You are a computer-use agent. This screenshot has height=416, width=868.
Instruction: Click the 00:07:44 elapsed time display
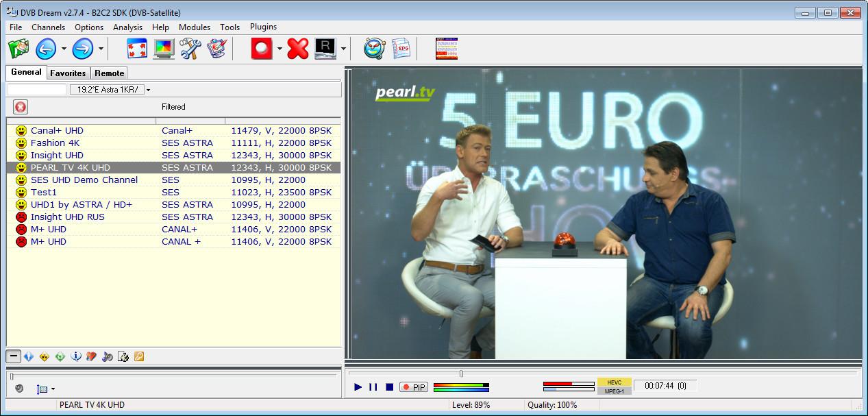(665, 386)
